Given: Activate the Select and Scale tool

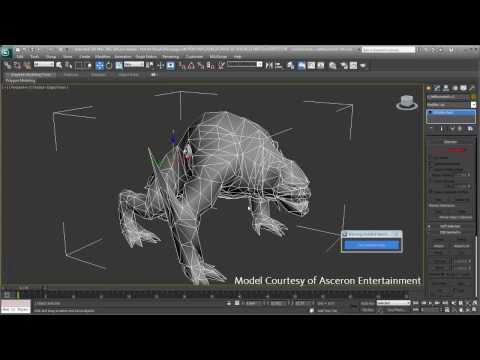Looking at the screenshot, I should (x=119, y=65).
